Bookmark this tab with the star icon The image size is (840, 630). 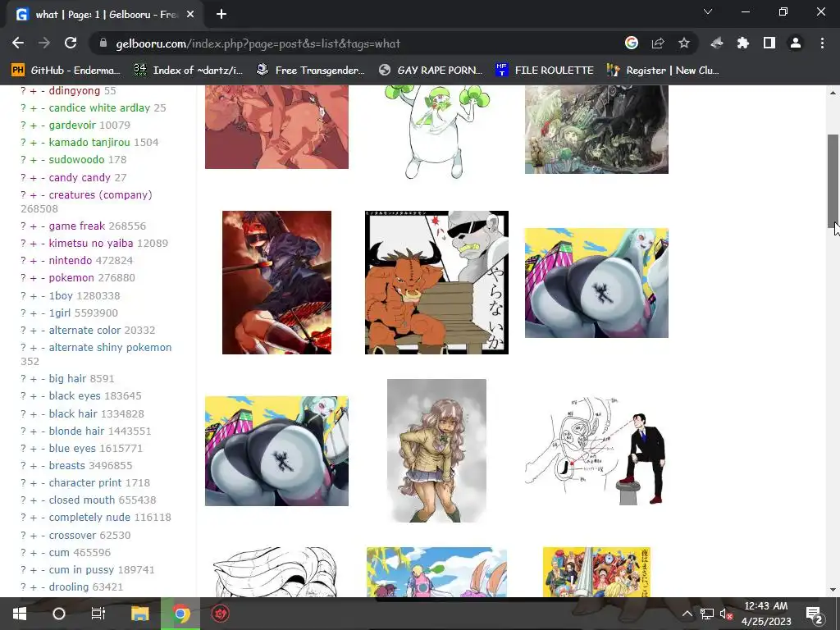coord(683,43)
